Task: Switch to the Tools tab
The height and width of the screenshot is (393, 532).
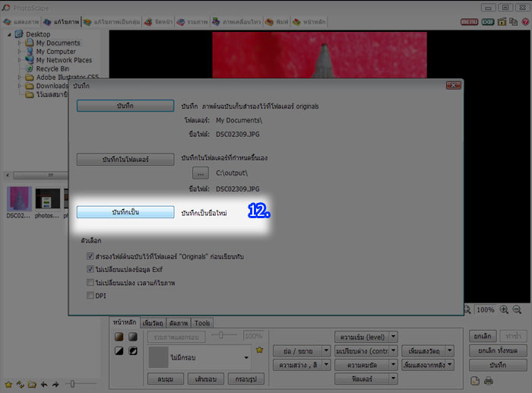Action: [201, 323]
